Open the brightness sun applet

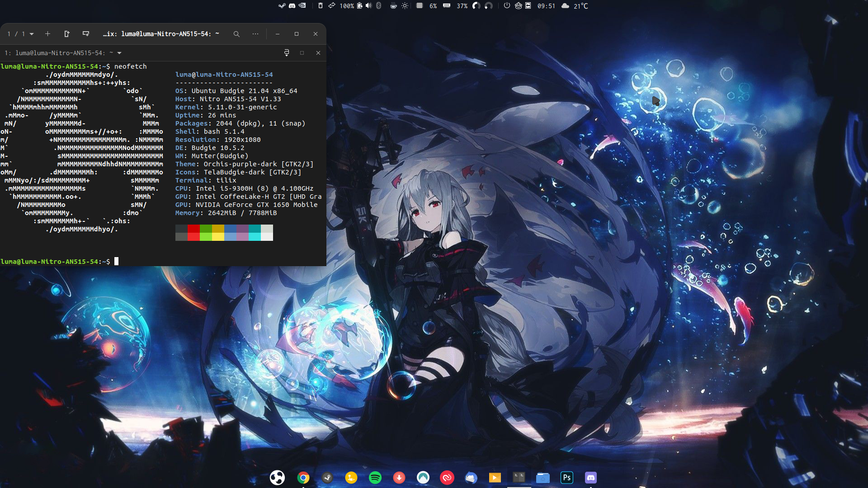pos(405,6)
